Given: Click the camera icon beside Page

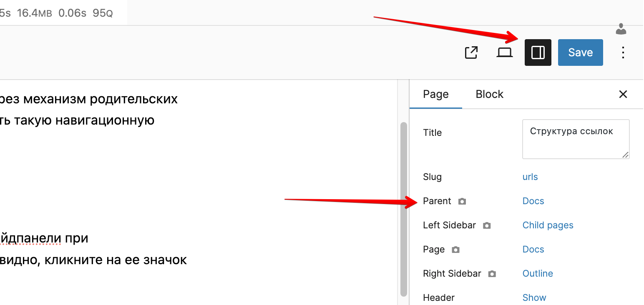Looking at the screenshot, I should [x=455, y=250].
